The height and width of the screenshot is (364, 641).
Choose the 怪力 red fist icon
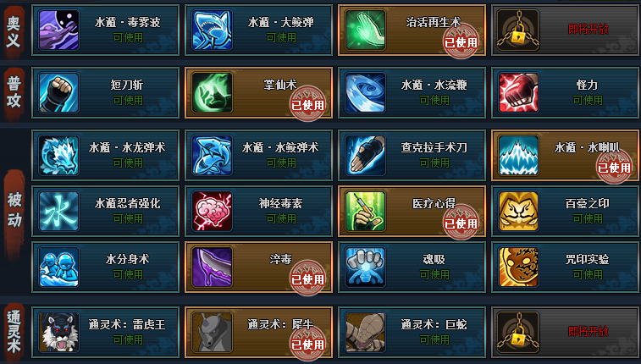click(x=519, y=93)
